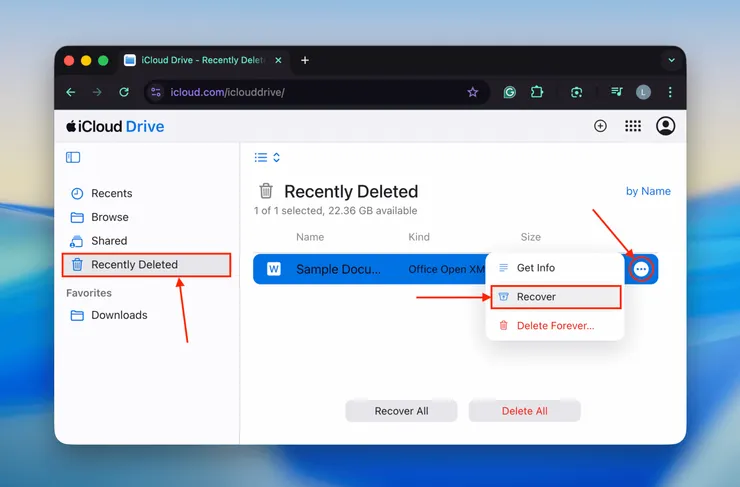The image size is (740, 487).
Task: Click the Recover All button
Action: 401,411
